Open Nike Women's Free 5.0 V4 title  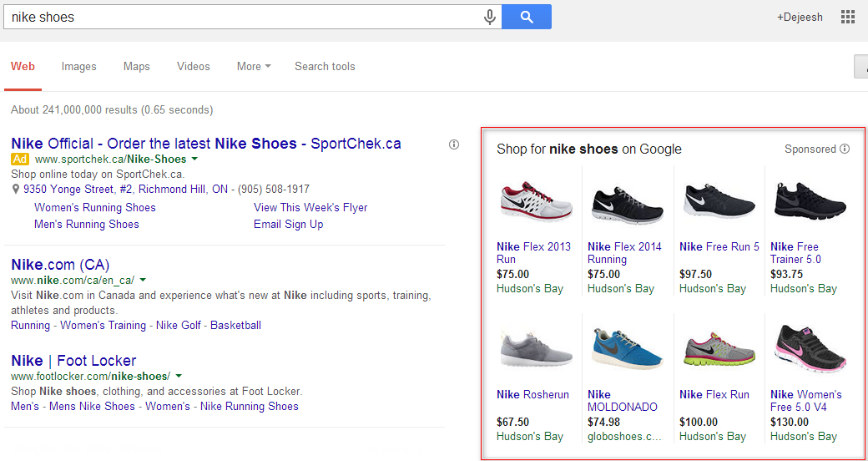[x=806, y=401]
